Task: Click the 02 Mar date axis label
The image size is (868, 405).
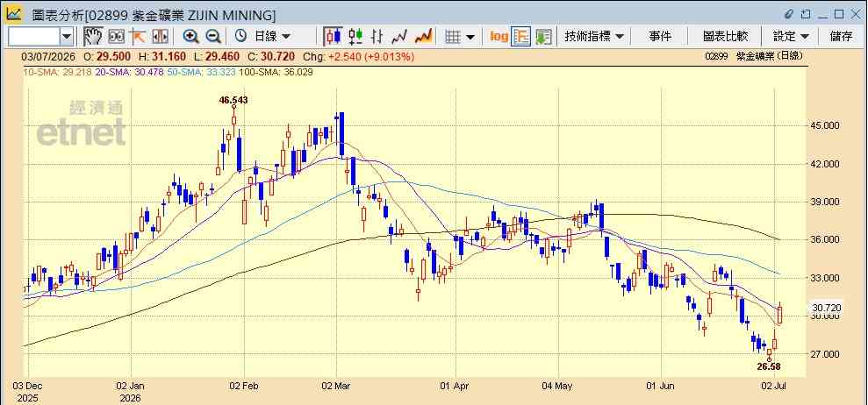Action: (x=336, y=387)
